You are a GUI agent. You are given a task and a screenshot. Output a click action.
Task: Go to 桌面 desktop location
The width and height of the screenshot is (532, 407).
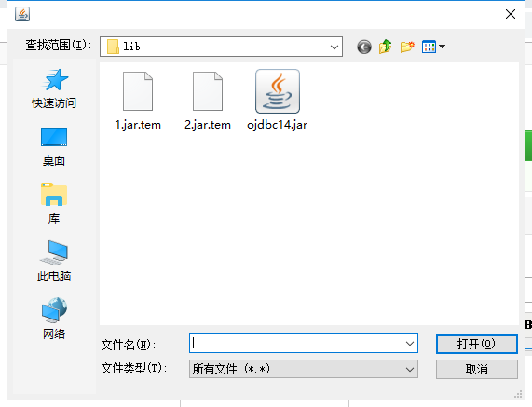point(54,147)
